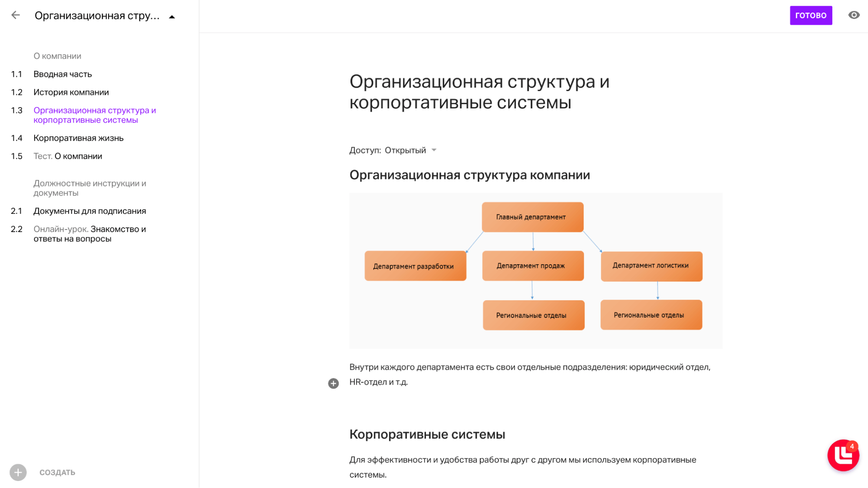Image resolution: width=868 pixels, height=488 pixels.
Task: Toggle the preview eye icon
Action: tap(854, 15)
